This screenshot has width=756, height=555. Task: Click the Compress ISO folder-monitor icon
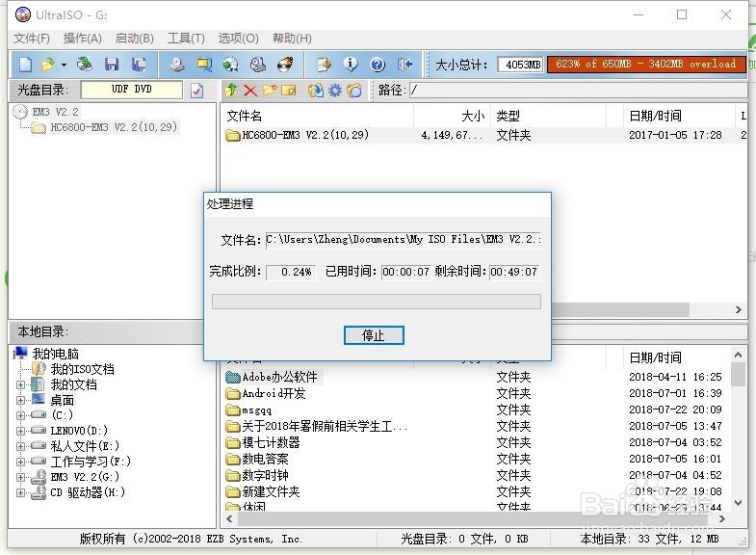(204, 65)
